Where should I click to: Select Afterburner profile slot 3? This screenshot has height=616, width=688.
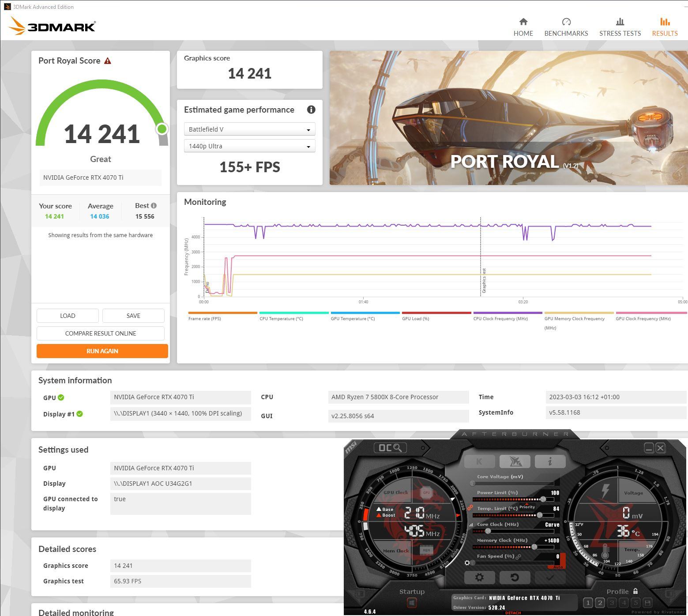point(612,603)
